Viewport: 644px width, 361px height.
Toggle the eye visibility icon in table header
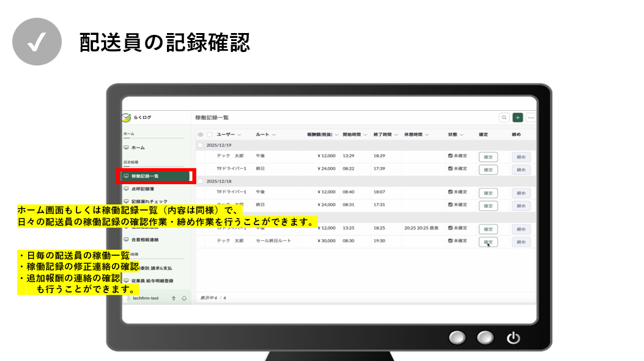pos(201,135)
